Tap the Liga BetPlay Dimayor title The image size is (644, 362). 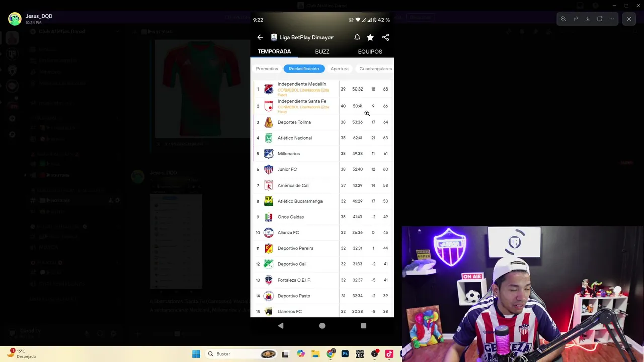tap(306, 37)
